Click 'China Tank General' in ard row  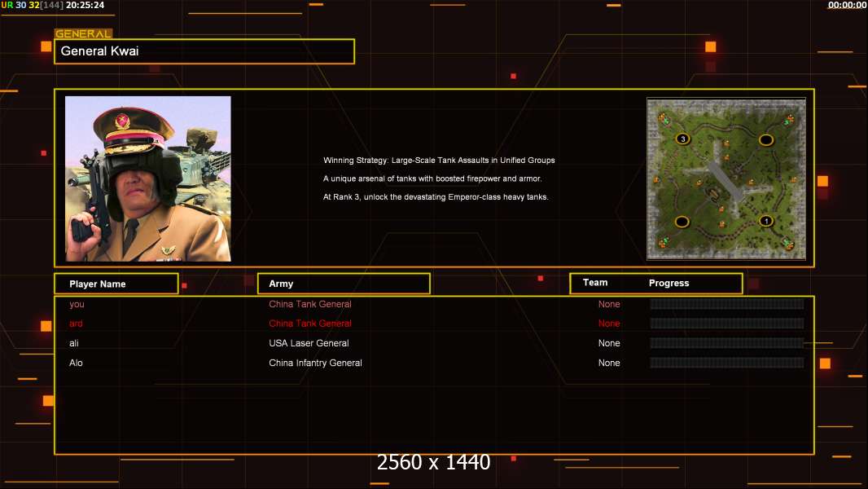310,324
